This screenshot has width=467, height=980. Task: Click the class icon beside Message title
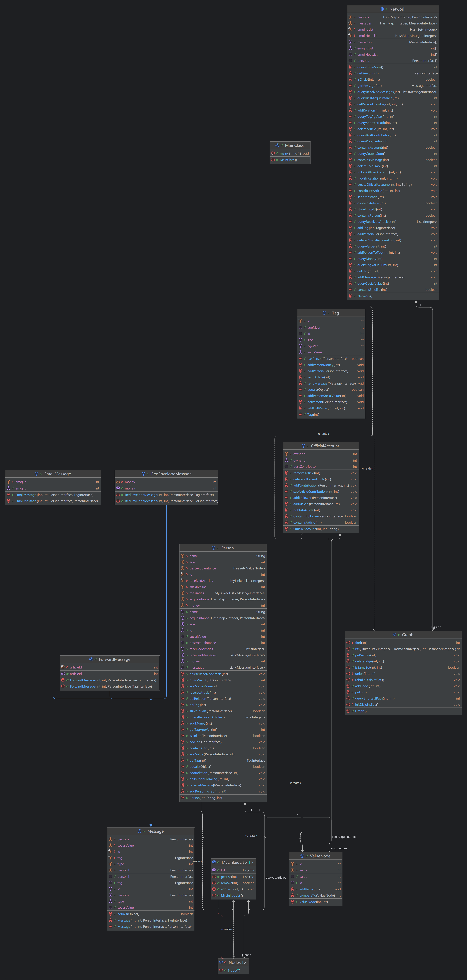[140, 831]
